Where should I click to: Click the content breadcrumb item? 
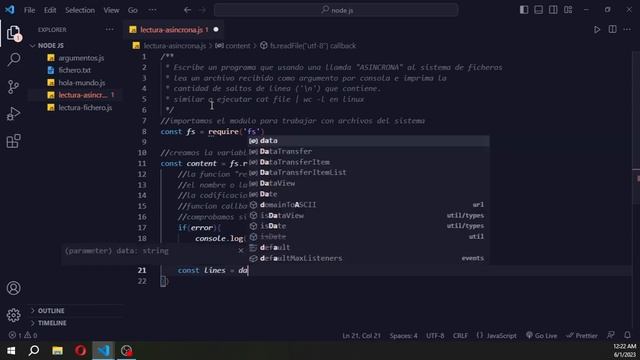click(x=233, y=46)
